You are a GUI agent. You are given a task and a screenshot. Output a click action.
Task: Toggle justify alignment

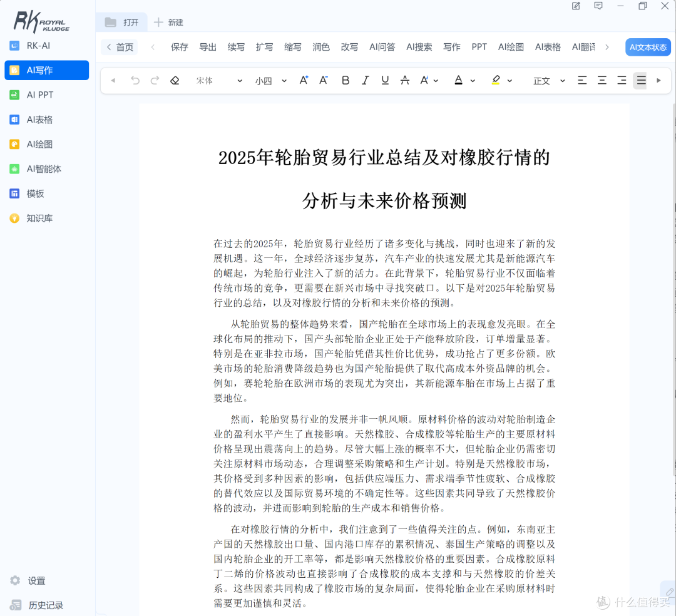click(641, 81)
